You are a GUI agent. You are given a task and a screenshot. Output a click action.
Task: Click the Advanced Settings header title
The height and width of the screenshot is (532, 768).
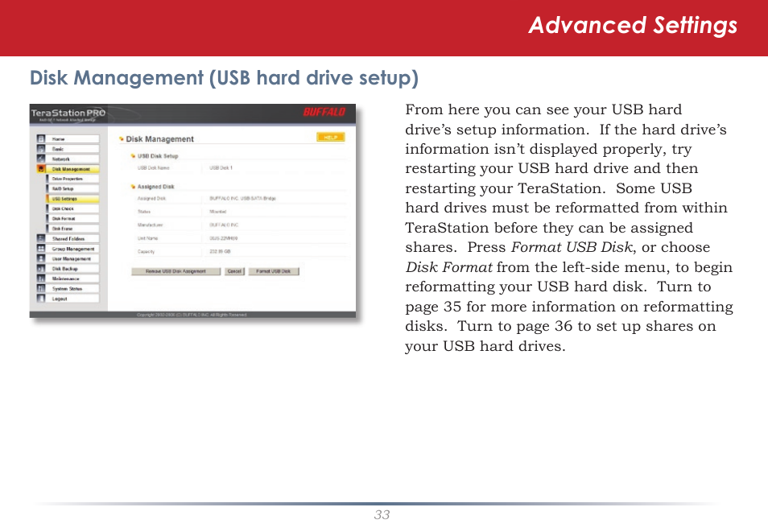[x=633, y=26]
